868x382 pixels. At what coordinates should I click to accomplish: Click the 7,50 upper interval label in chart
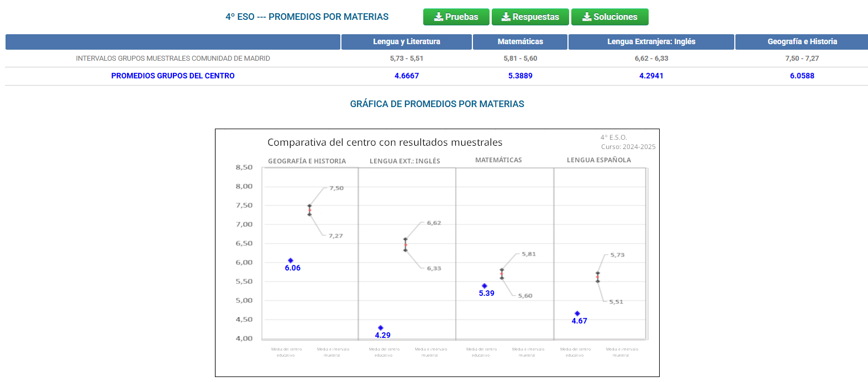336,188
